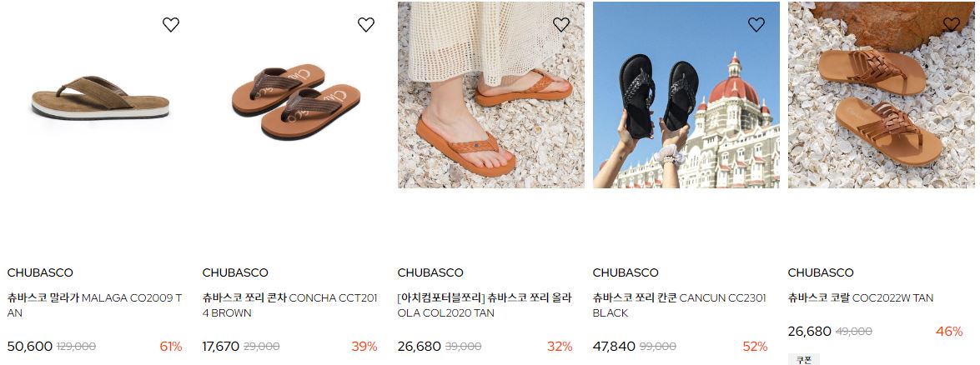Open Malaga suede flip-flop product image
The image size is (980, 365).
pos(101,95)
